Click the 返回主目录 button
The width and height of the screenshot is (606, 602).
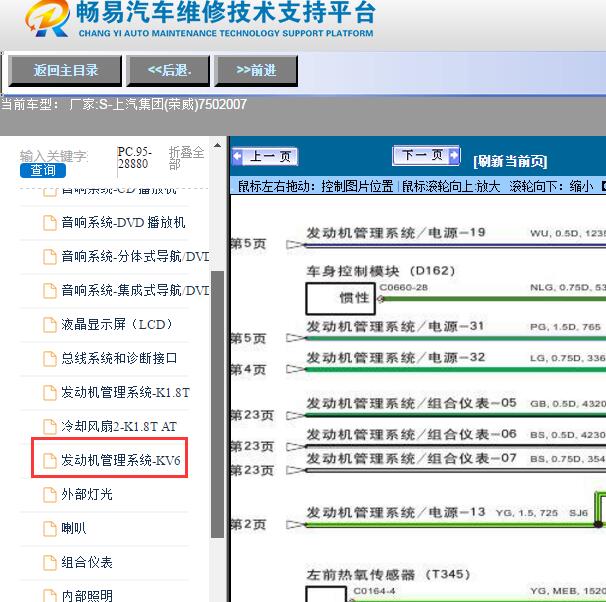[x=65, y=71]
